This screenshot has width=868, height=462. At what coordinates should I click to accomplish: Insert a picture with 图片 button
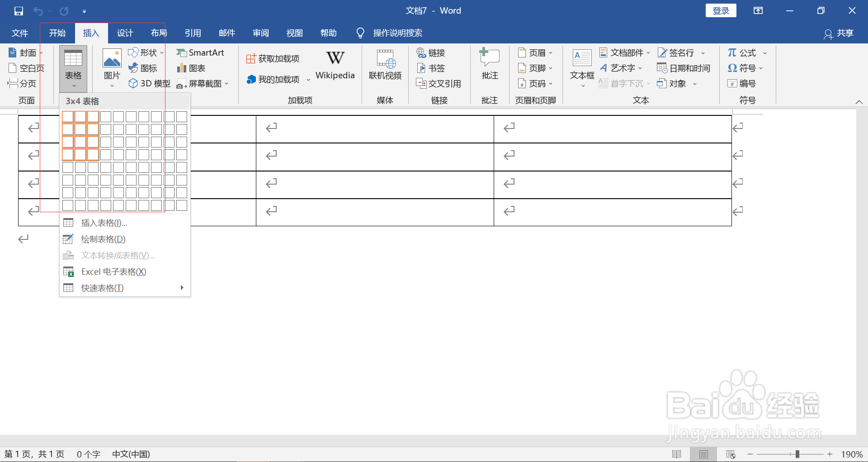tap(112, 68)
